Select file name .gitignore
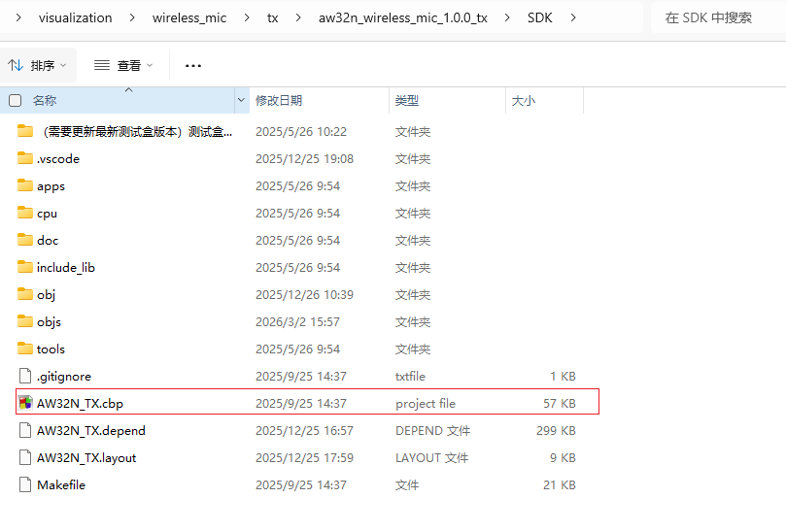 click(64, 377)
